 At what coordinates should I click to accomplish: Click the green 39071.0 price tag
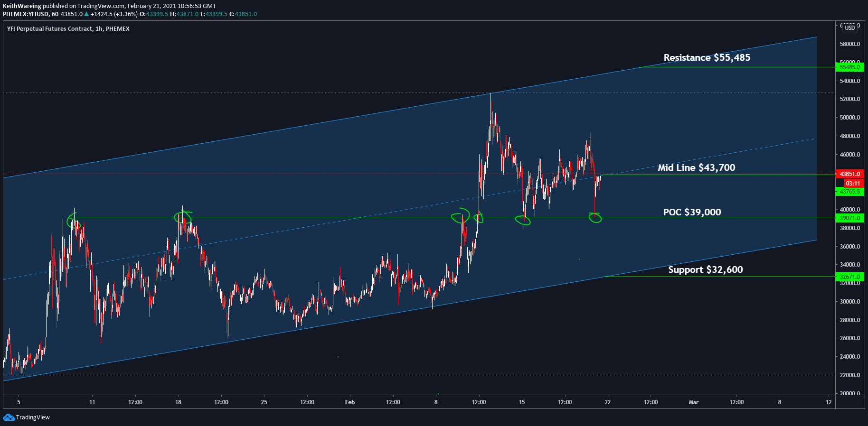pyautogui.click(x=849, y=218)
